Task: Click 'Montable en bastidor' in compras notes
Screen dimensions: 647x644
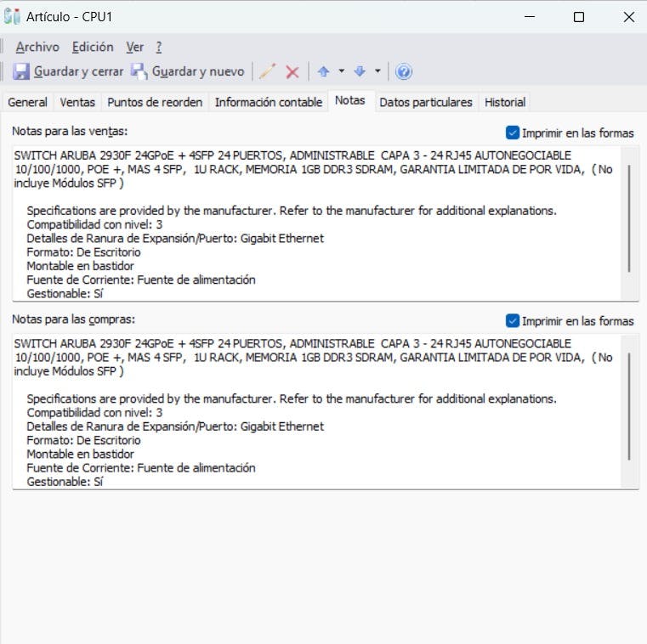Action: click(81, 454)
